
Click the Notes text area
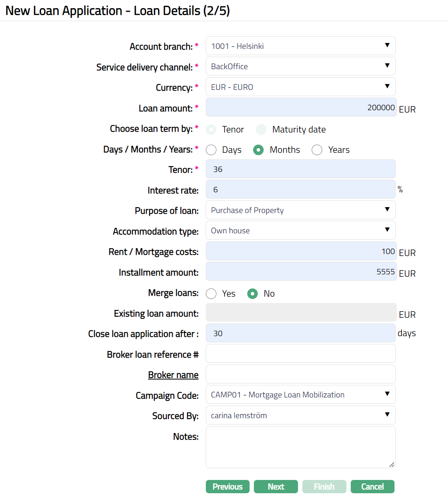tap(300, 447)
